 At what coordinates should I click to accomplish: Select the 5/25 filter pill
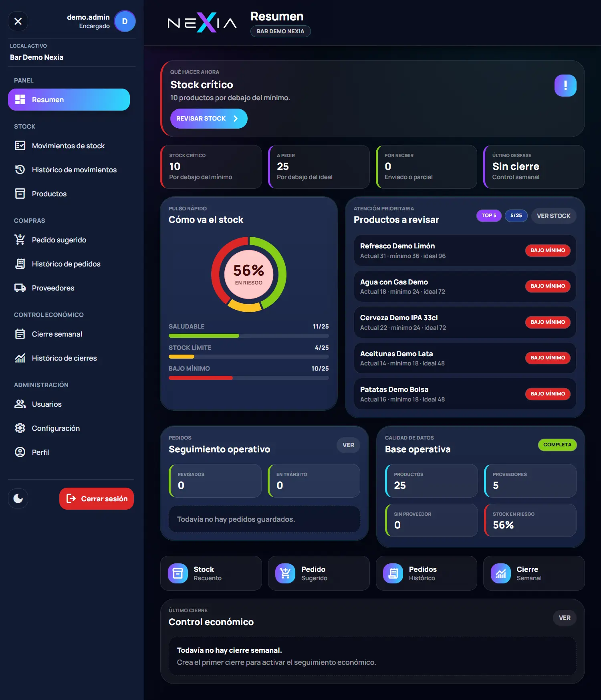(x=516, y=216)
